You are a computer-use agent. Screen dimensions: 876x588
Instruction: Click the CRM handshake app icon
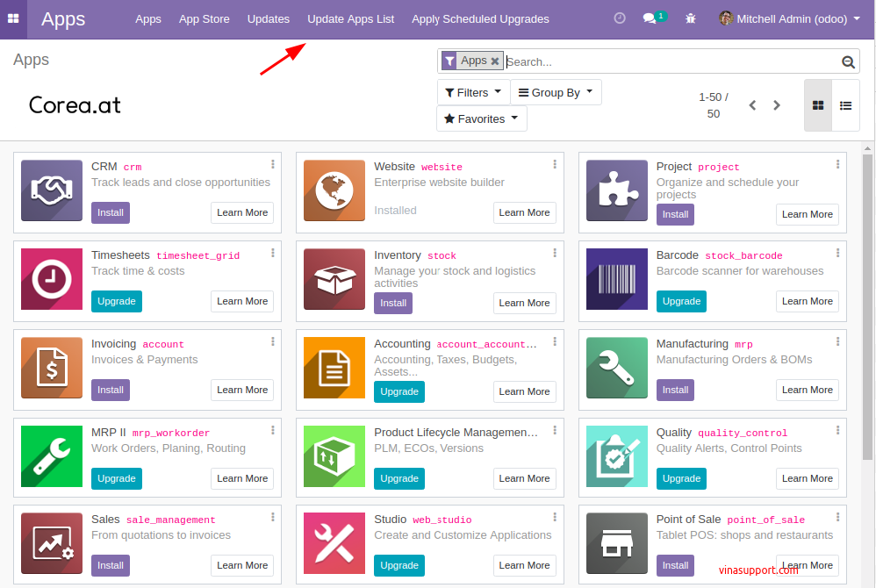click(52, 190)
